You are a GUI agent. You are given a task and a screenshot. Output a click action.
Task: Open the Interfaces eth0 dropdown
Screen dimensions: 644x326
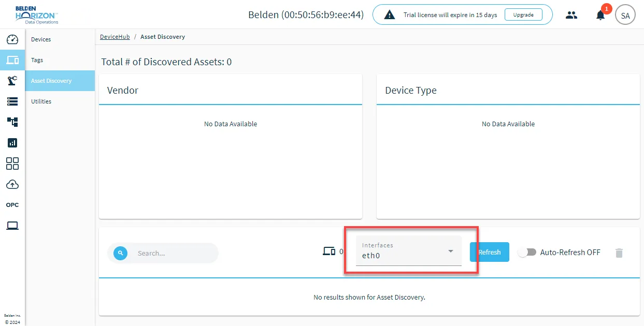409,251
